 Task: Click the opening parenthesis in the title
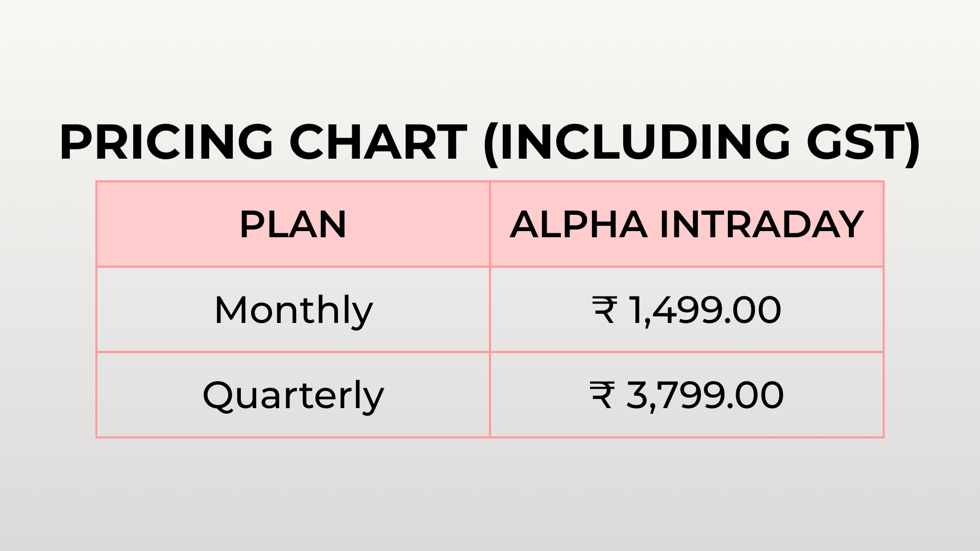(x=491, y=144)
